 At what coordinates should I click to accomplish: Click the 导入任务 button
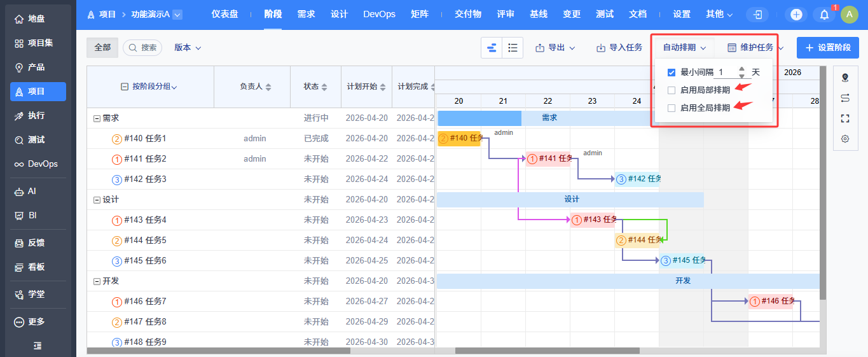click(x=619, y=48)
